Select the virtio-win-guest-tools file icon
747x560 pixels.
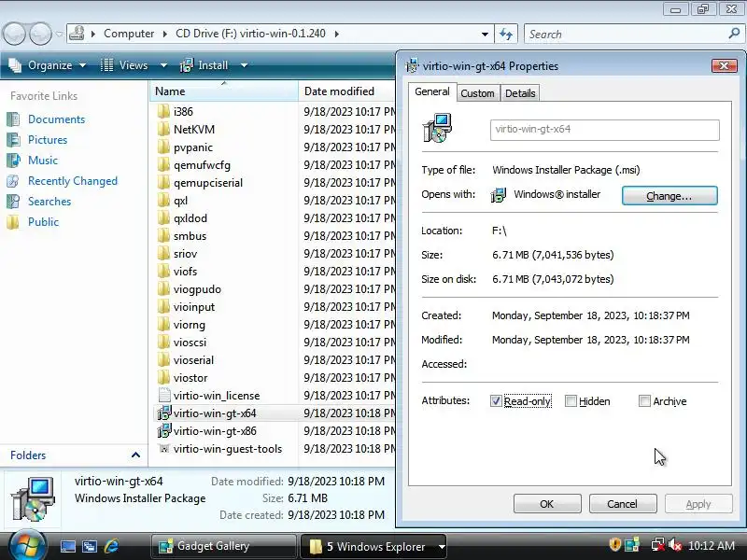coord(164,449)
